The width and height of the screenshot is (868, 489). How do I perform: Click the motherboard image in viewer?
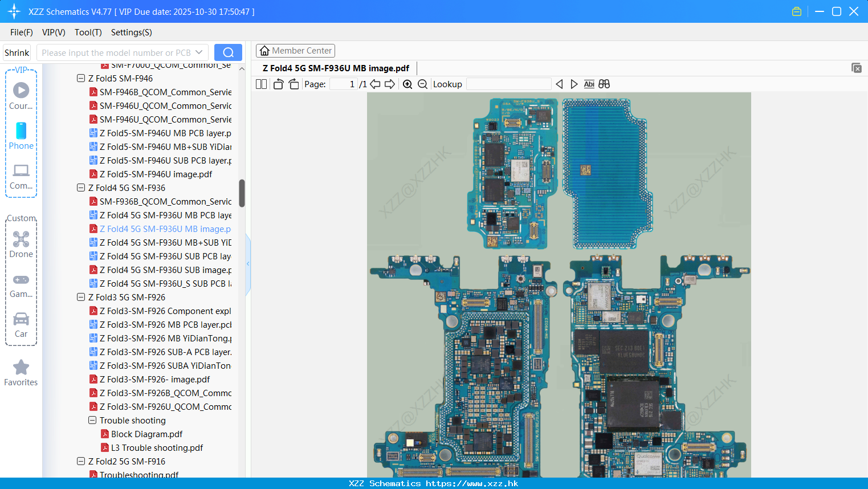[559, 285]
